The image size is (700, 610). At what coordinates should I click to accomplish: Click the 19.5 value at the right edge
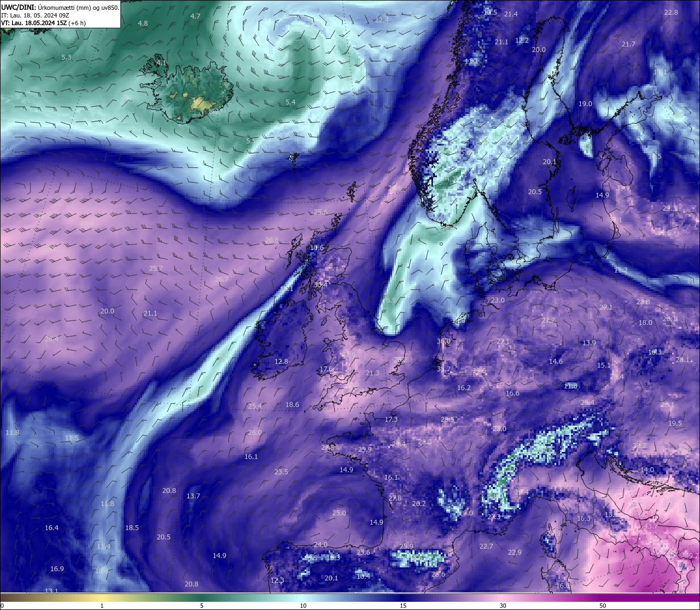tap(675, 423)
